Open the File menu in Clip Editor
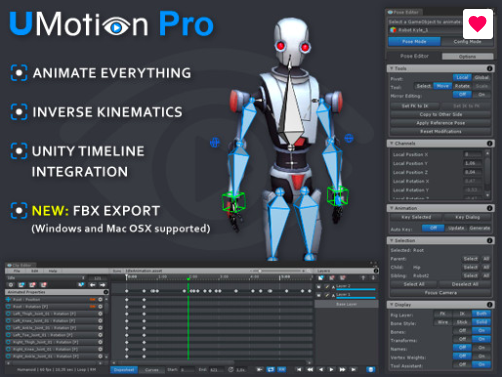 17,271
